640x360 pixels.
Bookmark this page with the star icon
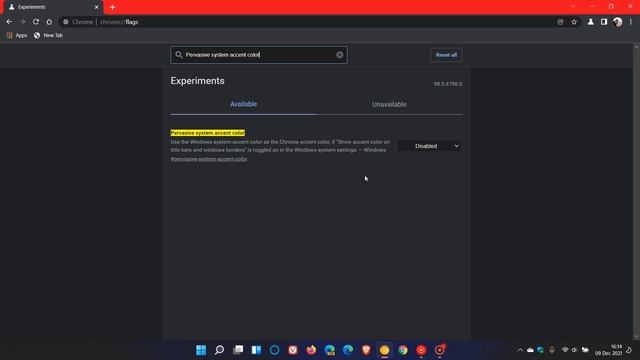pos(574,22)
